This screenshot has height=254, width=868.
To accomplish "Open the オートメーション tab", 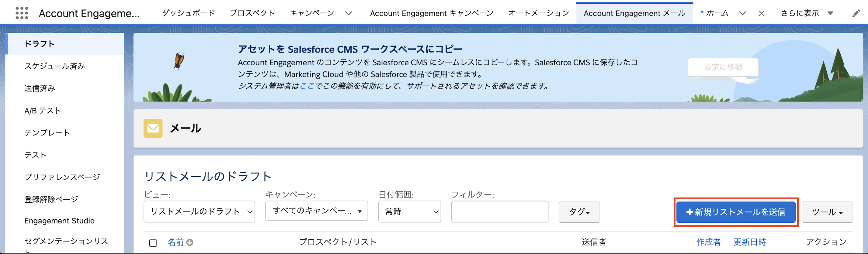I will click(x=538, y=13).
